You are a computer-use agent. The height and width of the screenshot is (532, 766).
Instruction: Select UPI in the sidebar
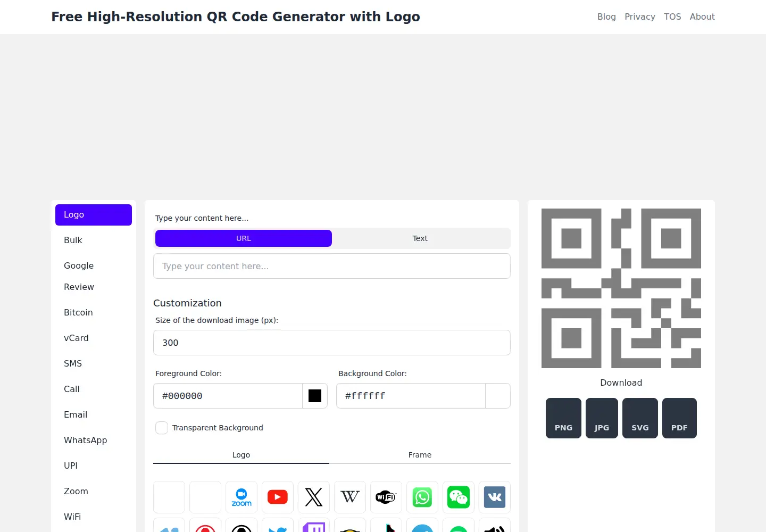click(x=94, y=466)
